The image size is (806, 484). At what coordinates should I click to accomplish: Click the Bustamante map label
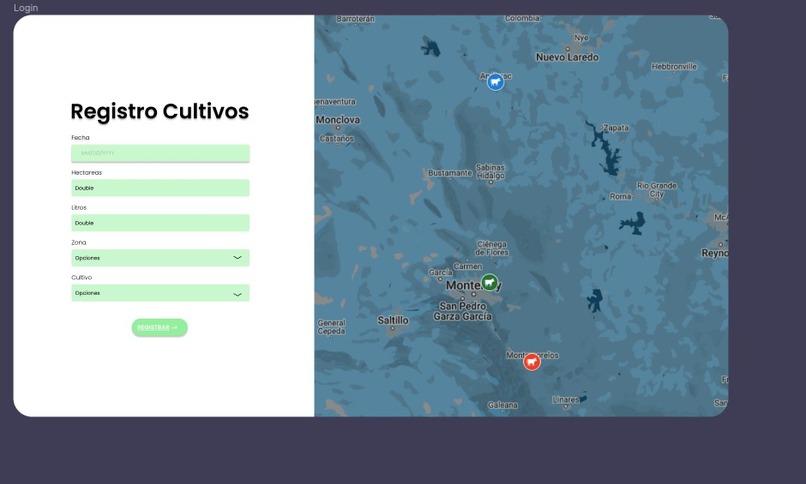450,173
